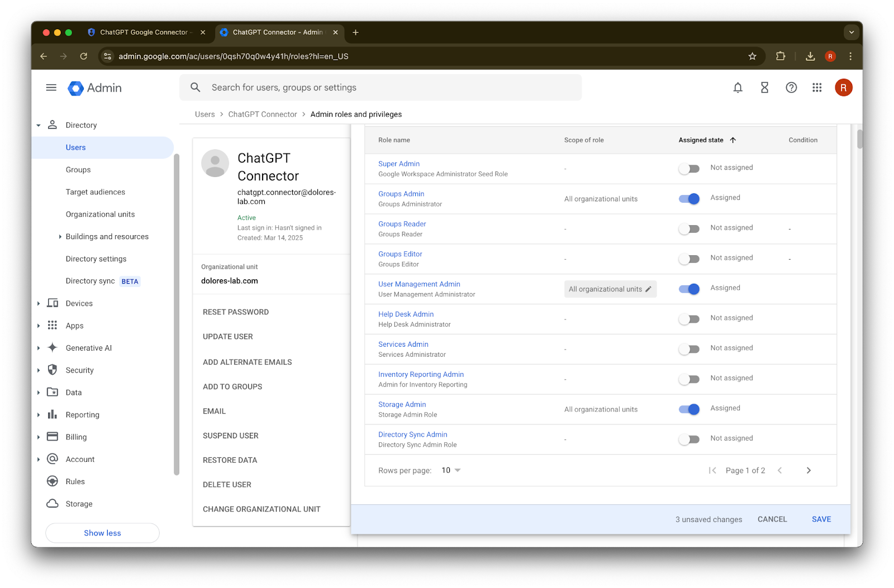This screenshot has height=588, width=894.
Task: Open the Chrome three-dot menu
Action: pos(850,56)
